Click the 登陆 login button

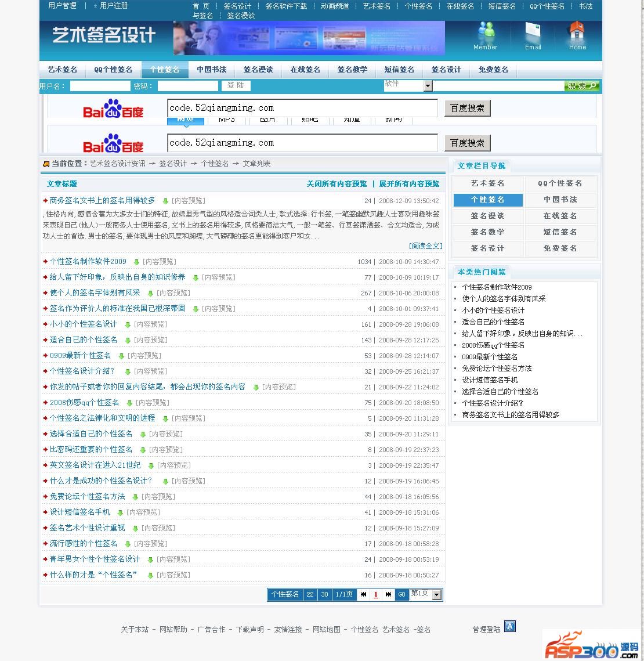[236, 85]
